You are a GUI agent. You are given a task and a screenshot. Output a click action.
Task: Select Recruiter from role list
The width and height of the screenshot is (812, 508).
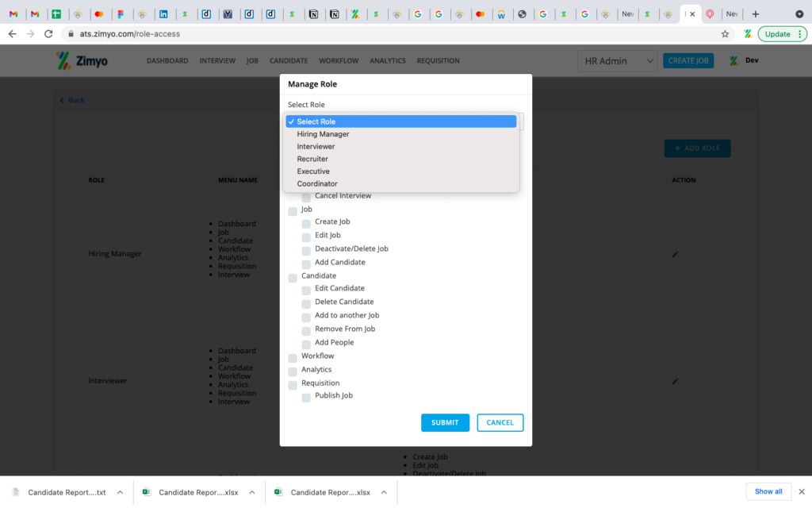click(x=401, y=159)
